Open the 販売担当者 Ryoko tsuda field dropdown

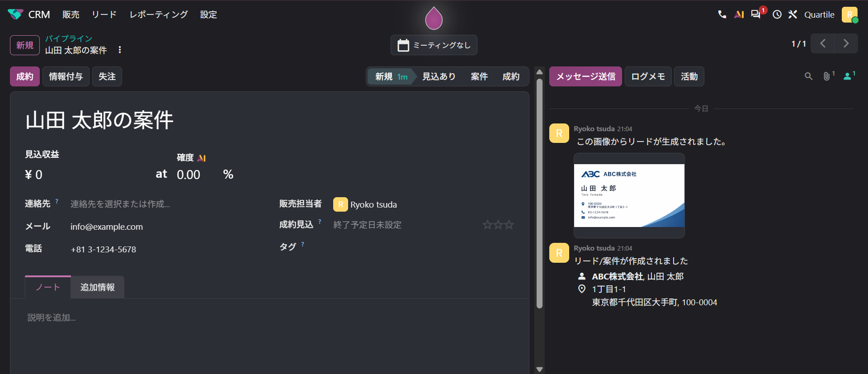(424, 204)
